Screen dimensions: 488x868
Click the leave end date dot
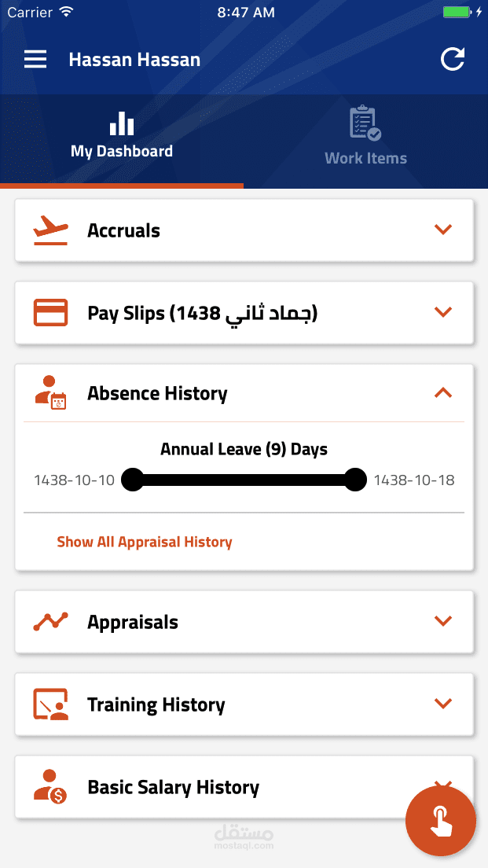(x=355, y=479)
